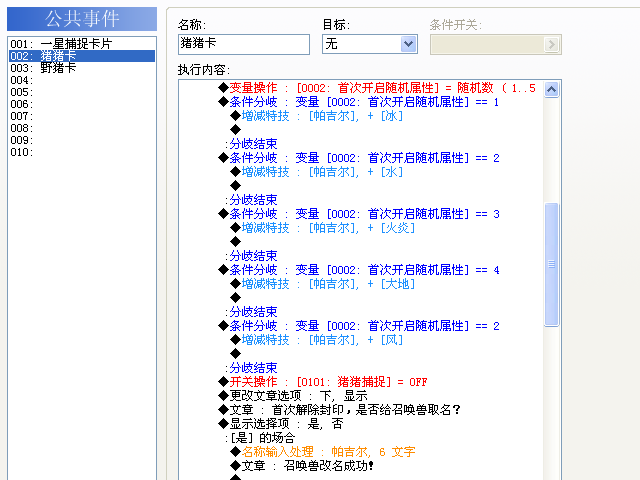Viewport: 640px width, 480px height.
Task: Select empty event slot 006
Action: pyautogui.click(x=82, y=104)
